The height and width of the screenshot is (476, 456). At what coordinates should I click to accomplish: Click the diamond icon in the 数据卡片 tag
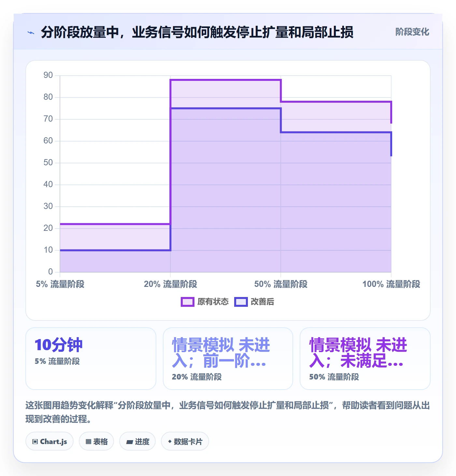click(x=170, y=441)
